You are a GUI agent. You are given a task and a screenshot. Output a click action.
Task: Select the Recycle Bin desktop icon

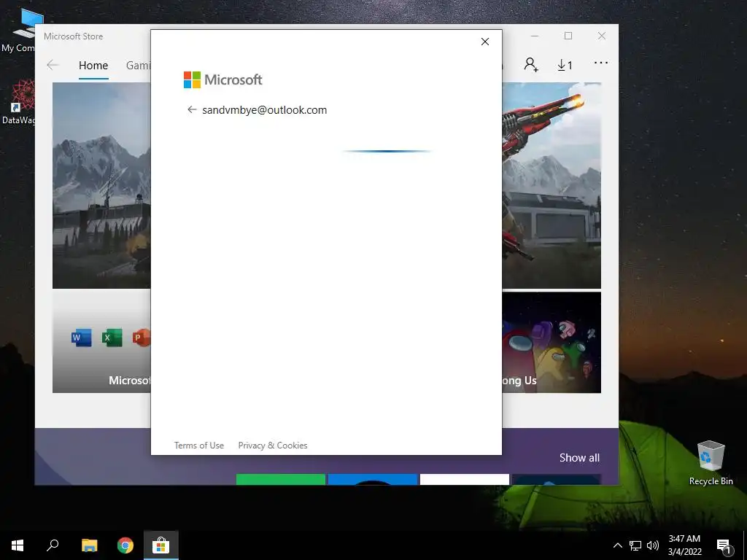pyautogui.click(x=711, y=463)
